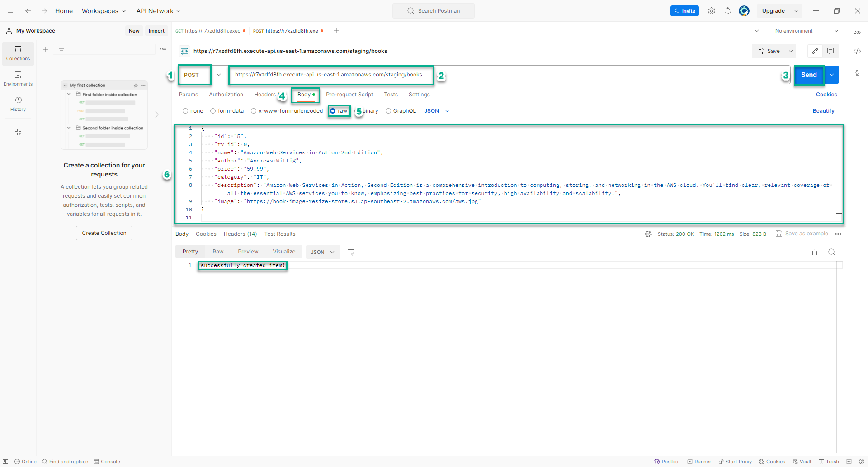Open the collections filter icon
The height and width of the screenshot is (467, 868).
(61, 49)
